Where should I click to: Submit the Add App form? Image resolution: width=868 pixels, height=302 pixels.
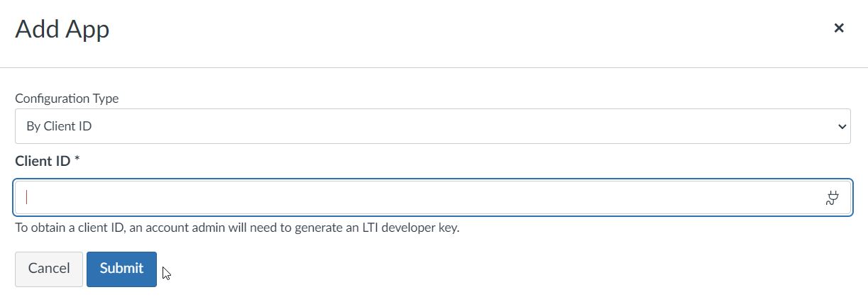[x=121, y=269]
